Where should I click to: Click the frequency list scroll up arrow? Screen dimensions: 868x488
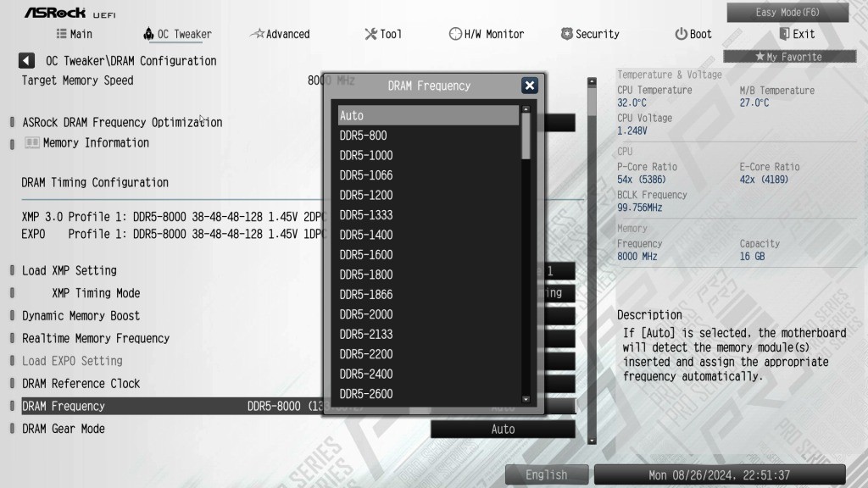pos(526,109)
